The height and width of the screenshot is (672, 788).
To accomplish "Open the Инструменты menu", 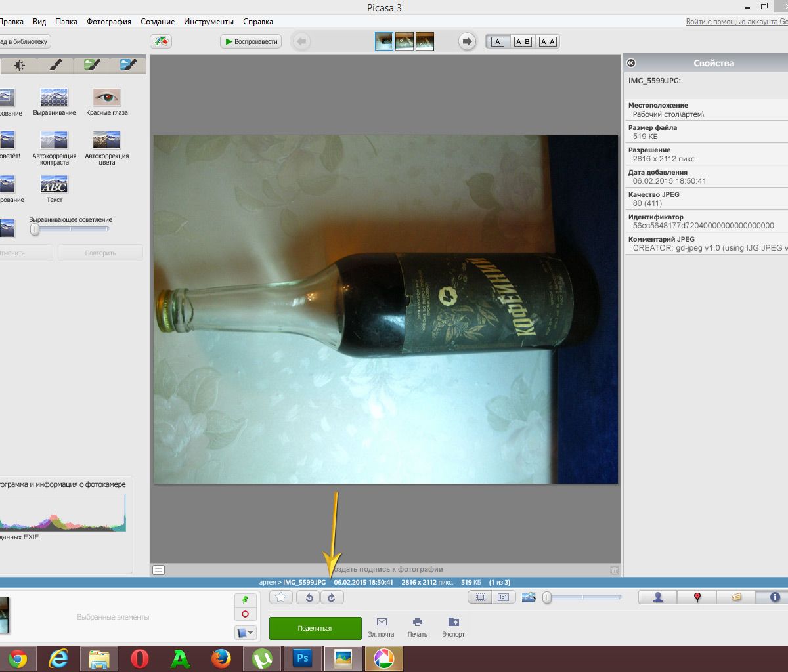I will [x=209, y=22].
